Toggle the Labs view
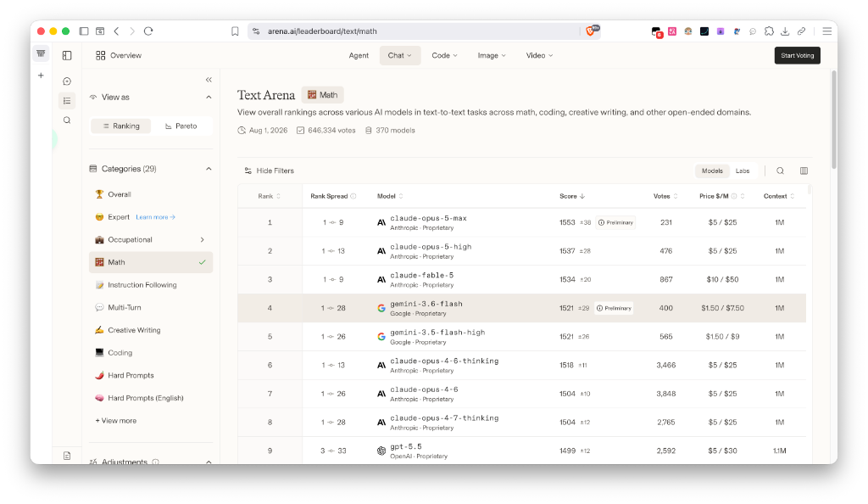868x504 pixels. coord(743,171)
